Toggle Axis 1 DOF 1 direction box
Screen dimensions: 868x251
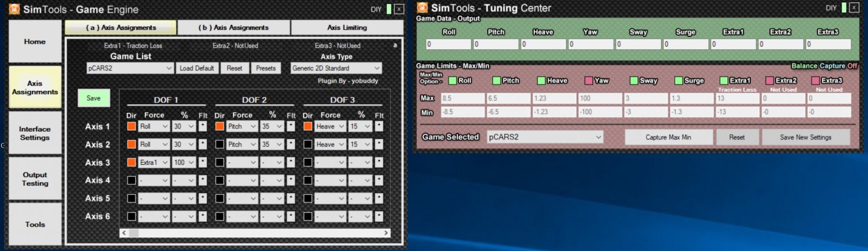(131, 126)
